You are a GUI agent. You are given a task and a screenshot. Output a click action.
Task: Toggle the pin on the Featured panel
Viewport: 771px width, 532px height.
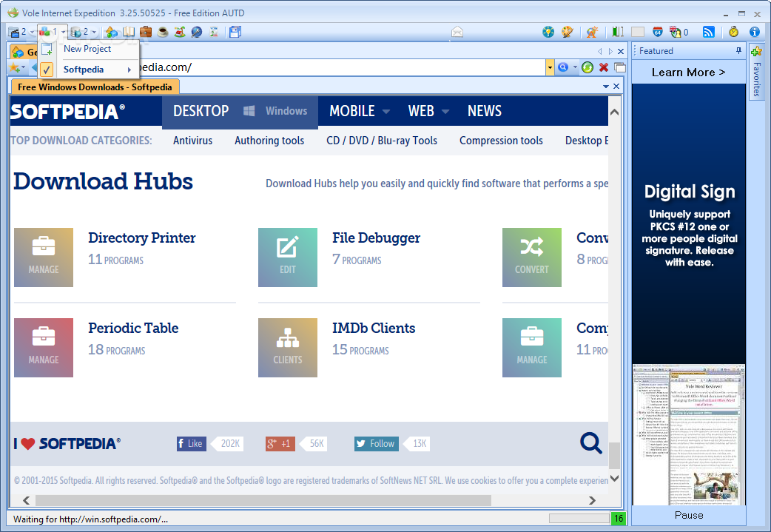coord(738,50)
